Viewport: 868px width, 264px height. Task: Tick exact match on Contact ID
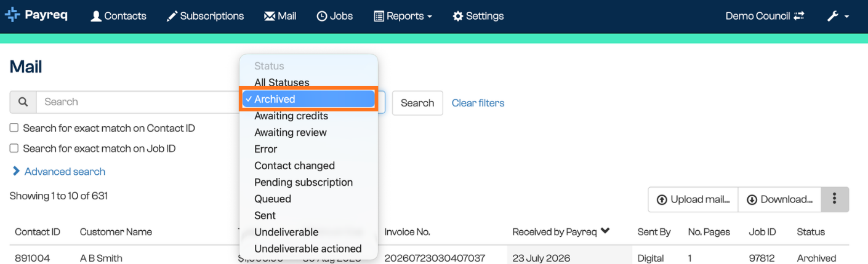click(14, 128)
